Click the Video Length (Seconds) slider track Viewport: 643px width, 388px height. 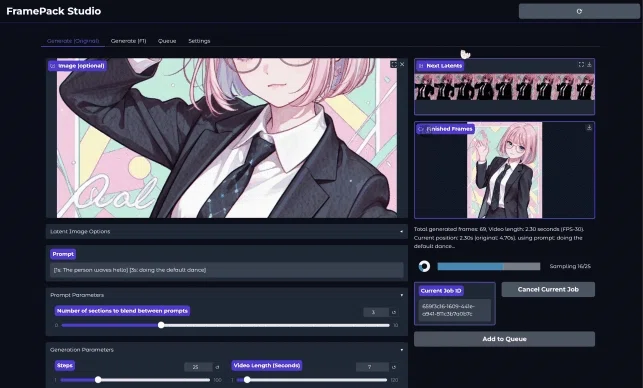pyautogui.click(x=312, y=380)
